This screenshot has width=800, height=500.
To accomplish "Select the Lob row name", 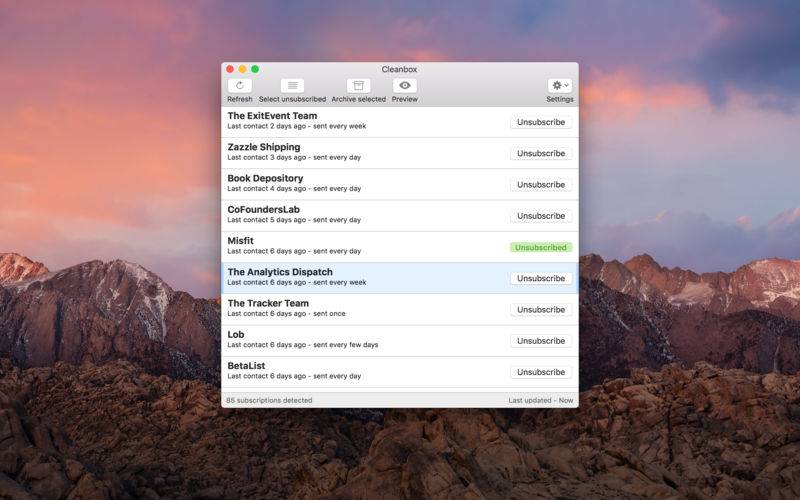I will tap(236, 335).
